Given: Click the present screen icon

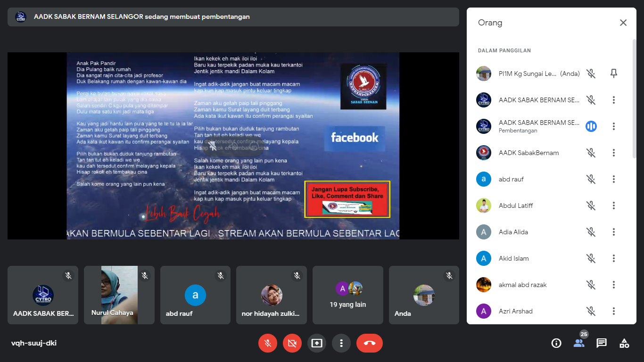Looking at the screenshot, I should coord(317,343).
